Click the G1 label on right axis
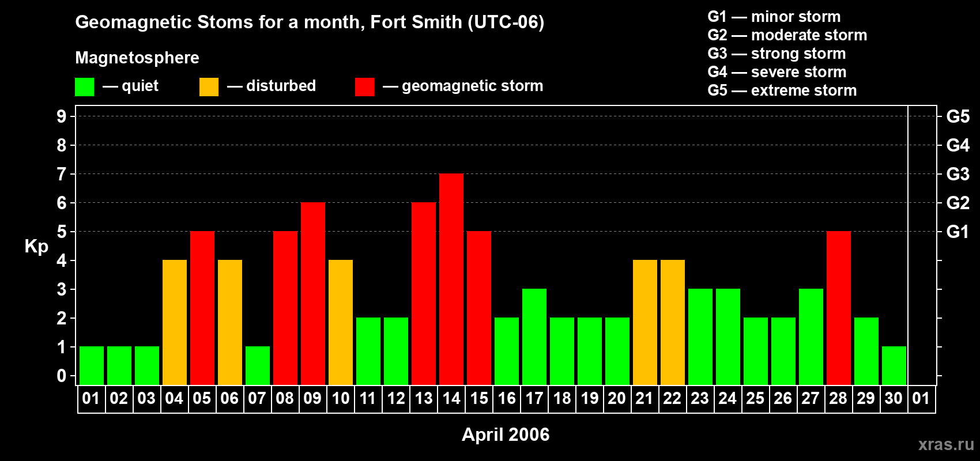This screenshot has width=980, height=461. click(x=958, y=232)
